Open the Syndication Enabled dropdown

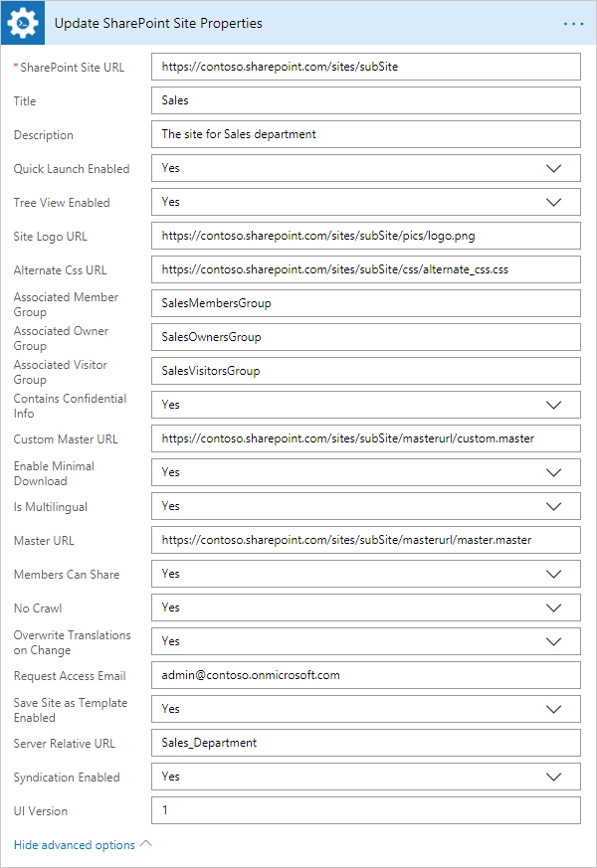(366, 776)
